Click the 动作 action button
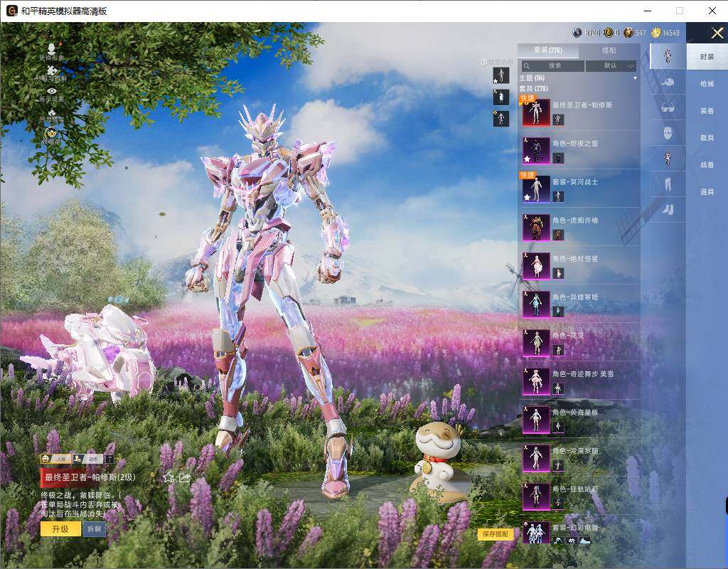 [x=87, y=459]
